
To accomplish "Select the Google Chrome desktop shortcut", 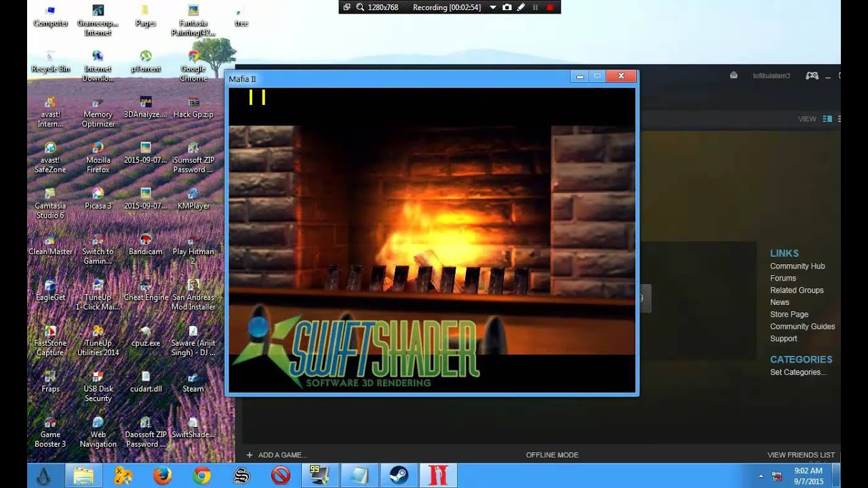I will [x=193, y=66].
